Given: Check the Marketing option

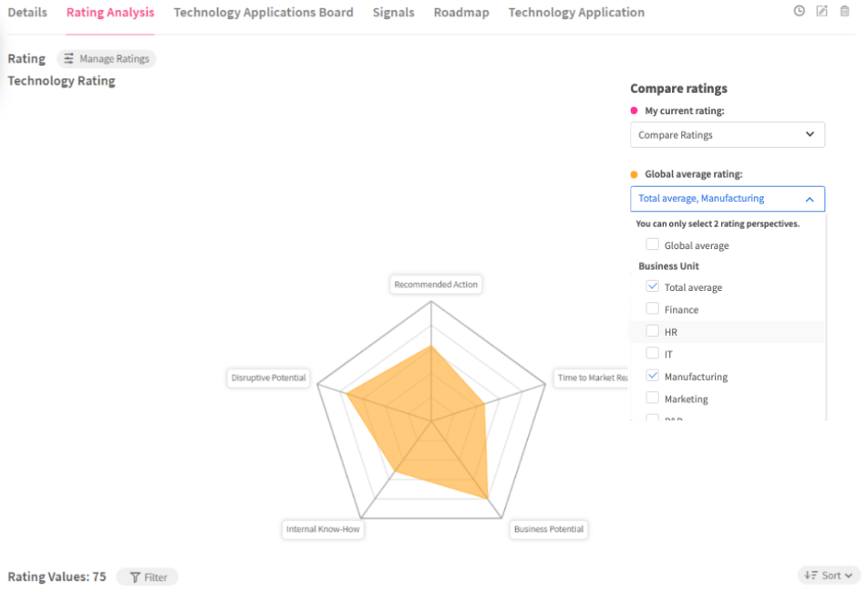Looking at the screenshot, I should [653, 398].
